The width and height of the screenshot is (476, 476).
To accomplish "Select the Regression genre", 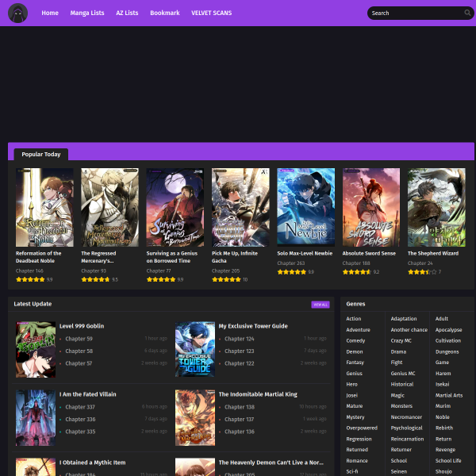I will [x=359, y=439].
